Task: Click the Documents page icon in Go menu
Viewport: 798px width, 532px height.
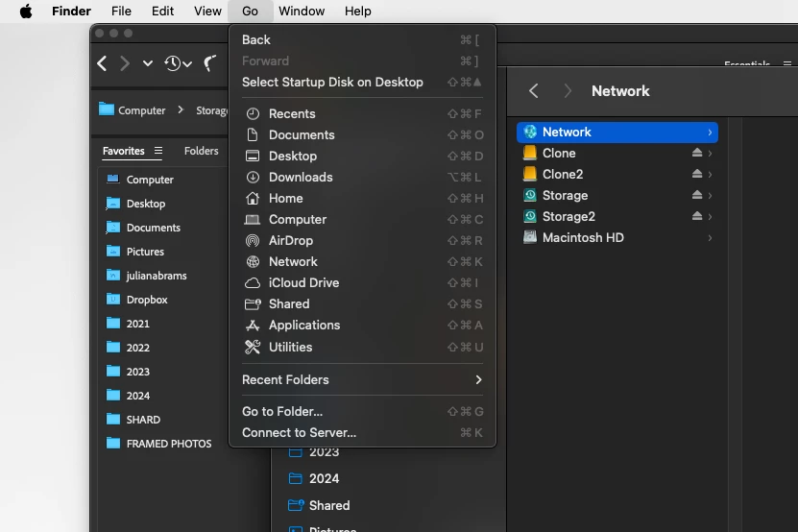Action: click(253, 134)
